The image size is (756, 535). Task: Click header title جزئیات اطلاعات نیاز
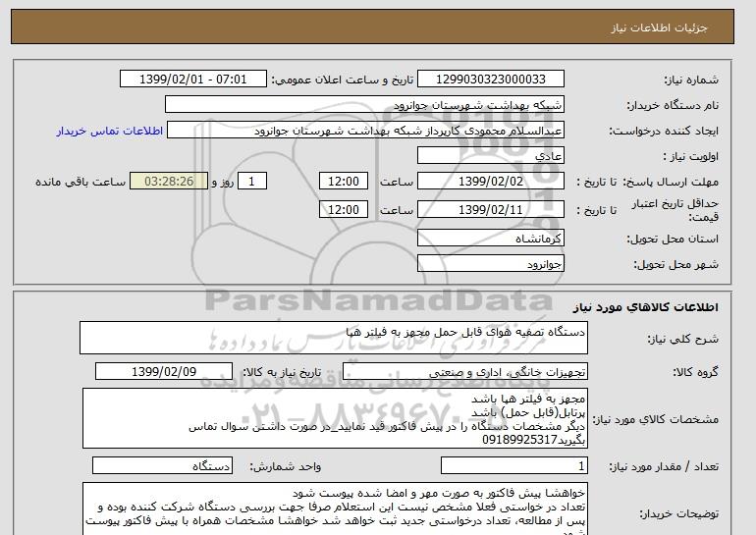659,27
